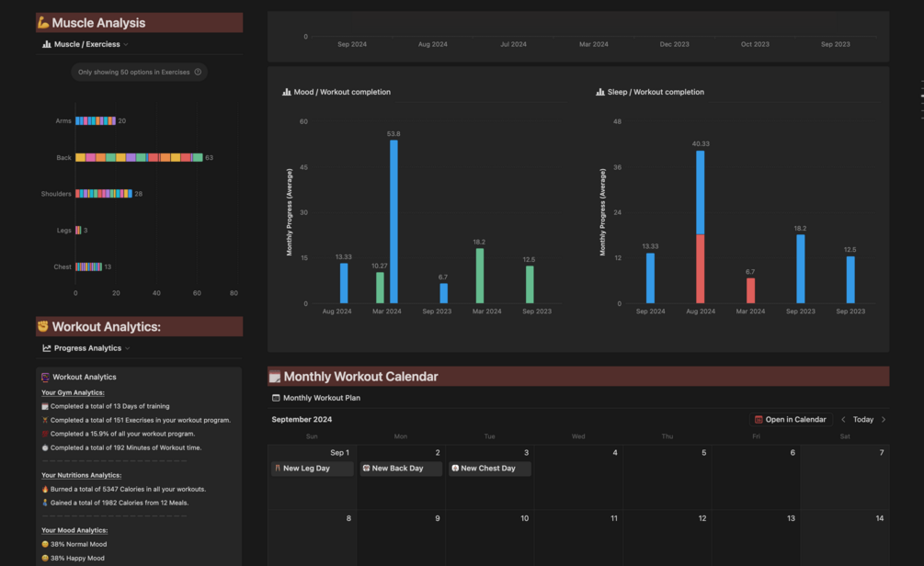Click the September 4 calendar day cell
The image size is (924, 566).
click(578, 477)
